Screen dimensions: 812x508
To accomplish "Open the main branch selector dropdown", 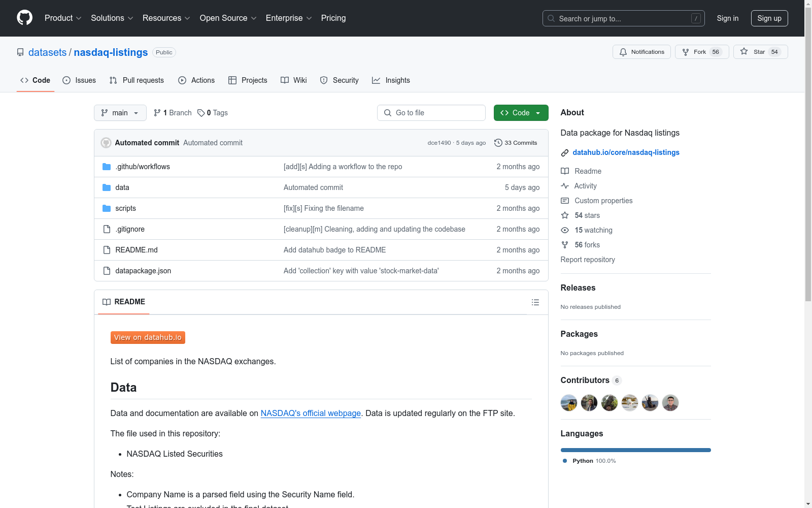I will click(x=120, y=113).
